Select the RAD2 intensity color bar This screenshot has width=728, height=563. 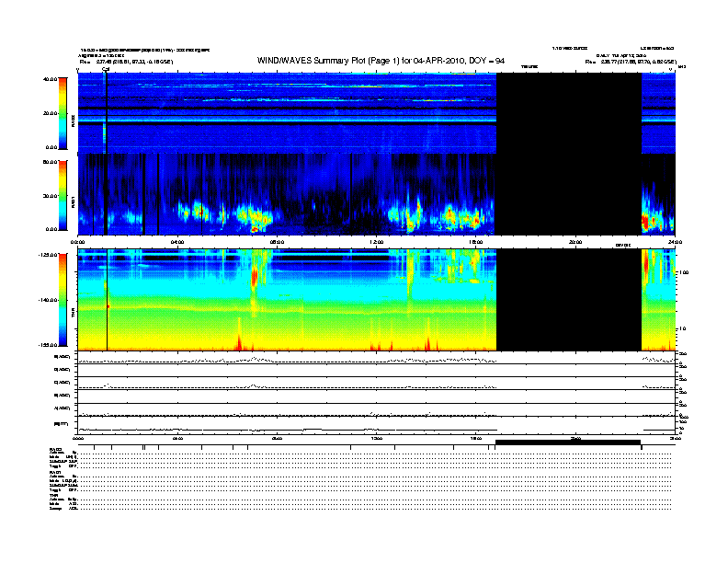pyautogui.click(x=63, y=113)
